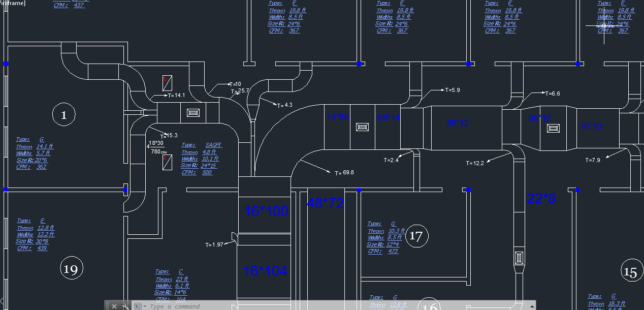Expand recent commands dropdown arrow
The height and width of the screenshot is (310, 644).
(x=145, y=306)
